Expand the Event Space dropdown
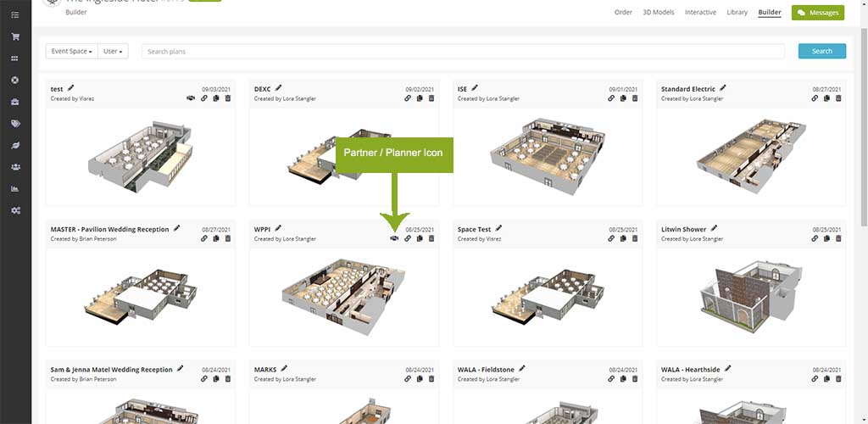The image size is (868, 424). click(71, 52)
